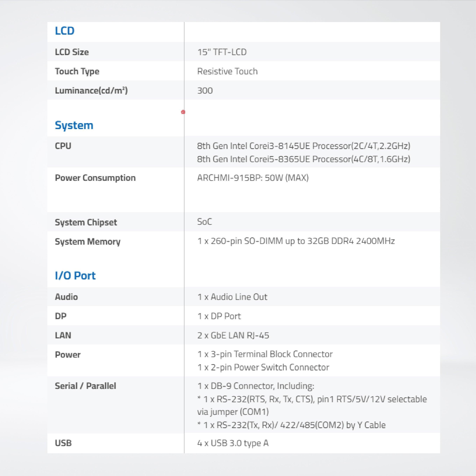Click the I/O Port section heading
The height and width of the screenshot is (476, 476).
pos(75,276)
